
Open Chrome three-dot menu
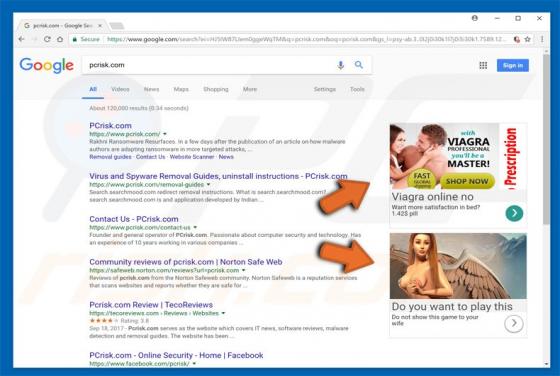(x=542, y=39)
